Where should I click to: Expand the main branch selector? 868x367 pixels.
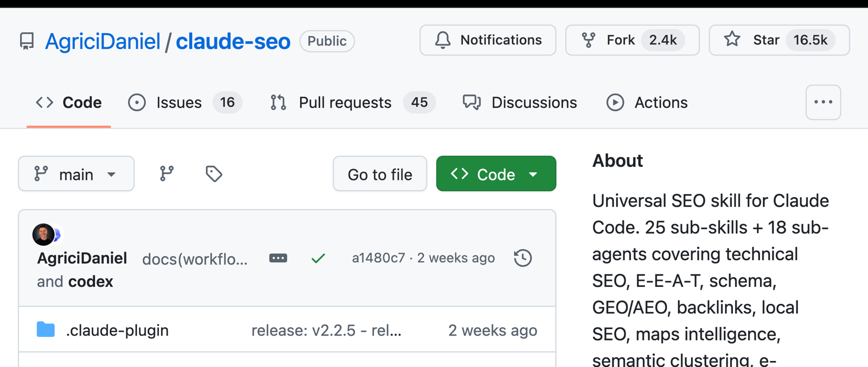pos(76,174)
